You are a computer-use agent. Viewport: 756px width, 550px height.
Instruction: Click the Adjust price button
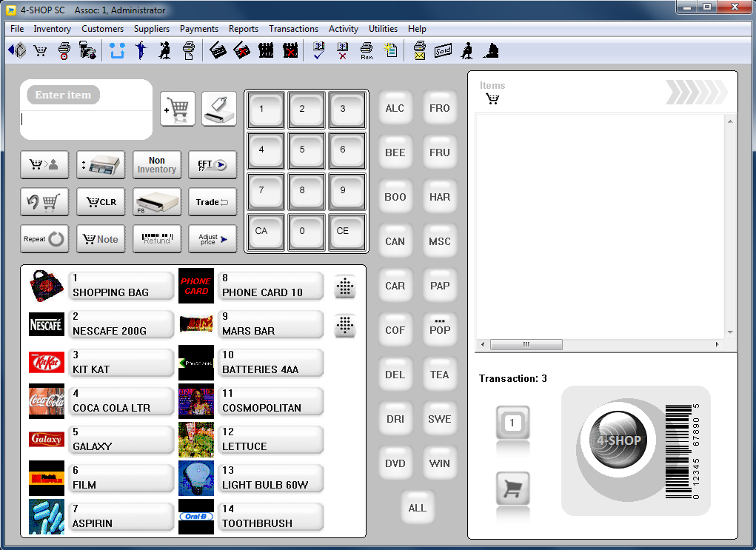tap(213, 239)
